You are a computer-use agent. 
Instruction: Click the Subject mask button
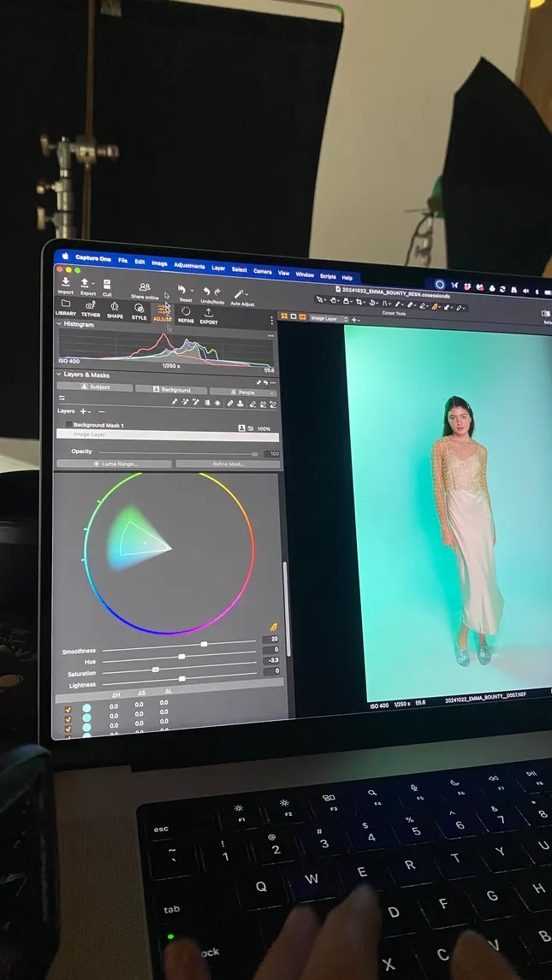point(94,387)
